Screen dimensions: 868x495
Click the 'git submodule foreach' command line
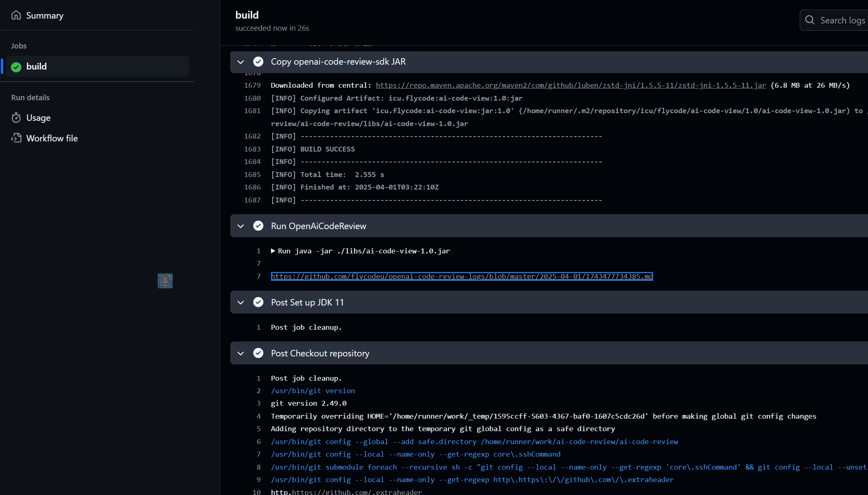[x=569, y=467]
